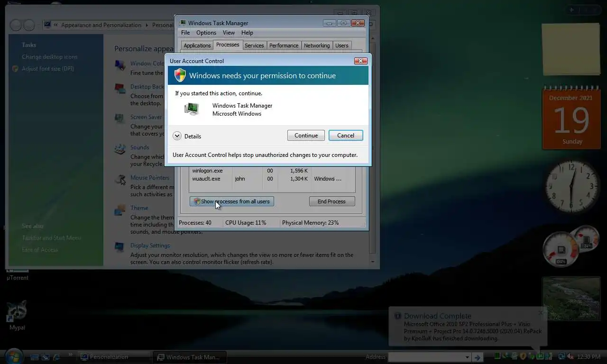The image size is (607, 364).
Task: Expand the quick launch overflow chevron
Action: click(70, 354)
